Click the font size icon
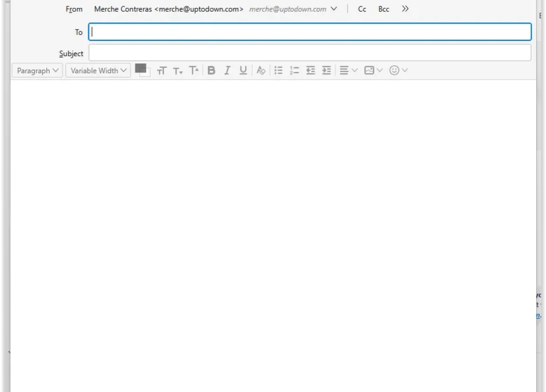This screenshot has height=392, width=546. click(162, 71)
